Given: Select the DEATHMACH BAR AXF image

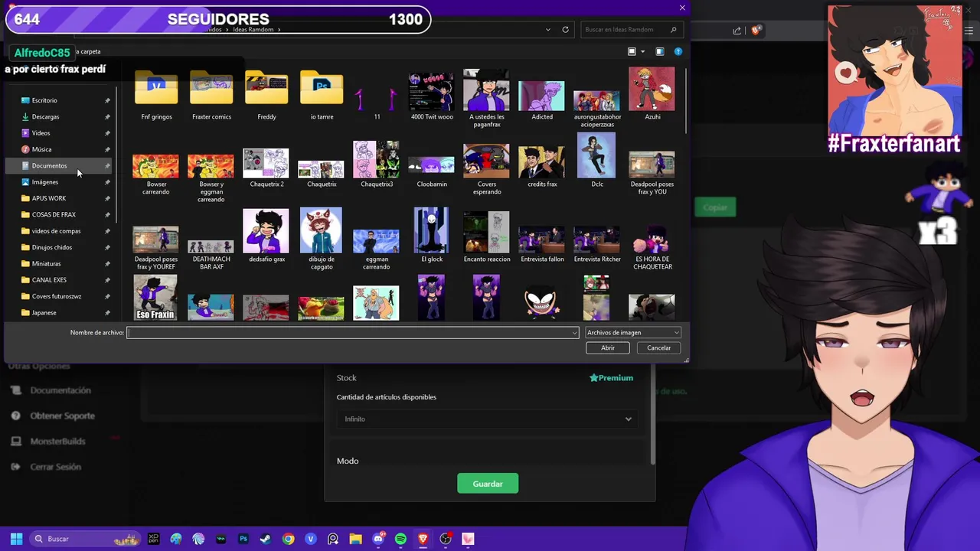Looking at the screenshot, I should 211,254.
